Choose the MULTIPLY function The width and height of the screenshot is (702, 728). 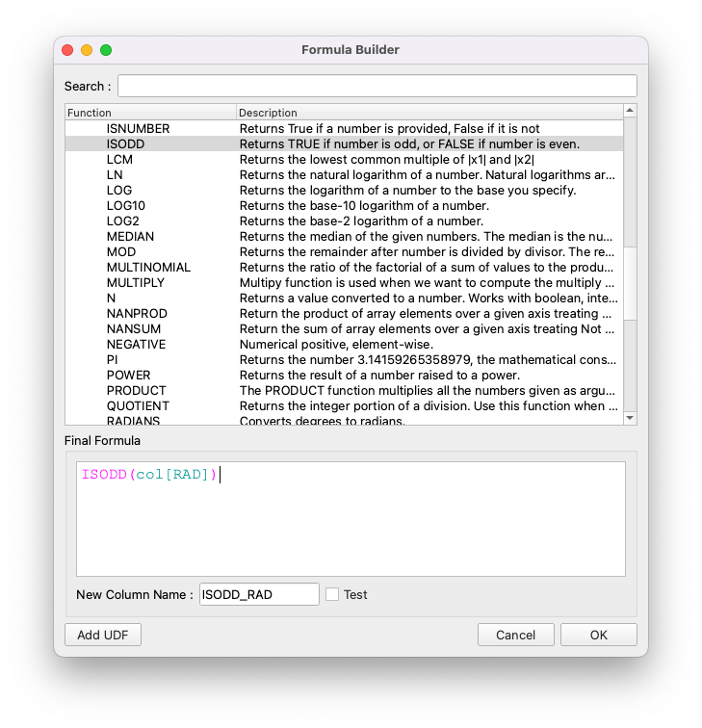pyautogui.click(x=344, y=282)
